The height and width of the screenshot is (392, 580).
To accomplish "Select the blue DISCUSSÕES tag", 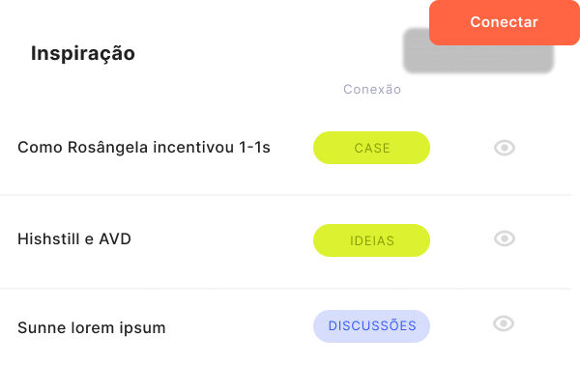I will (x=372, y=326).
